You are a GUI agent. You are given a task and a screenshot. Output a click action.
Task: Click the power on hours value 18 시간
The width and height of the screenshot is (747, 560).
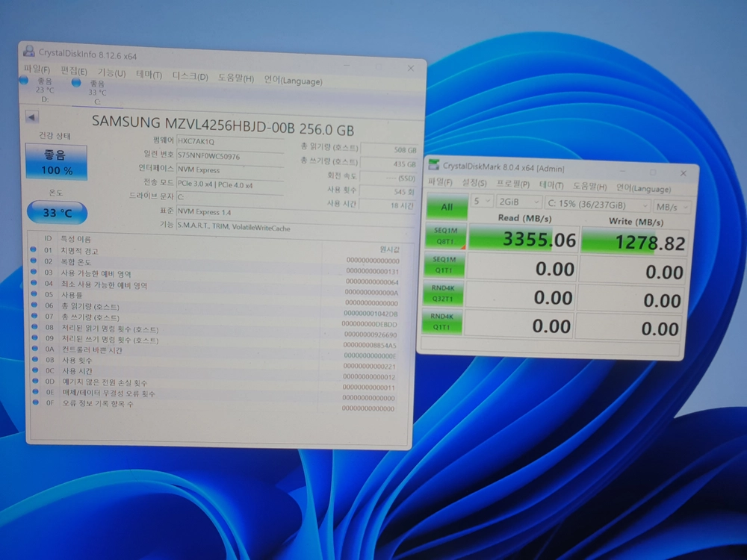(x=387, y=205)
